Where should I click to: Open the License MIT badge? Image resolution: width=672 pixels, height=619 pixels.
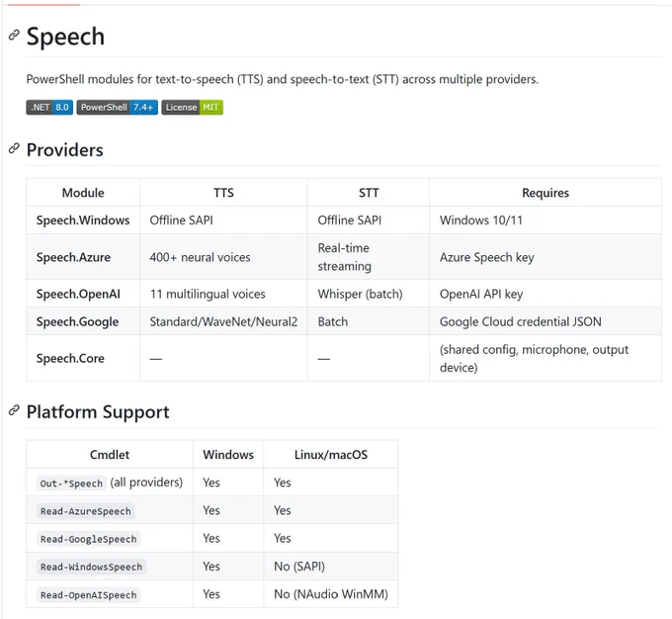193,107
